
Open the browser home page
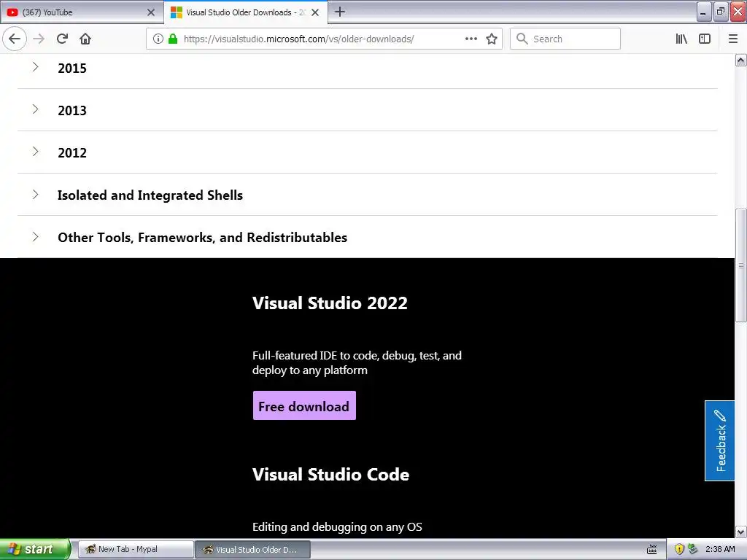tap(85, 39)
